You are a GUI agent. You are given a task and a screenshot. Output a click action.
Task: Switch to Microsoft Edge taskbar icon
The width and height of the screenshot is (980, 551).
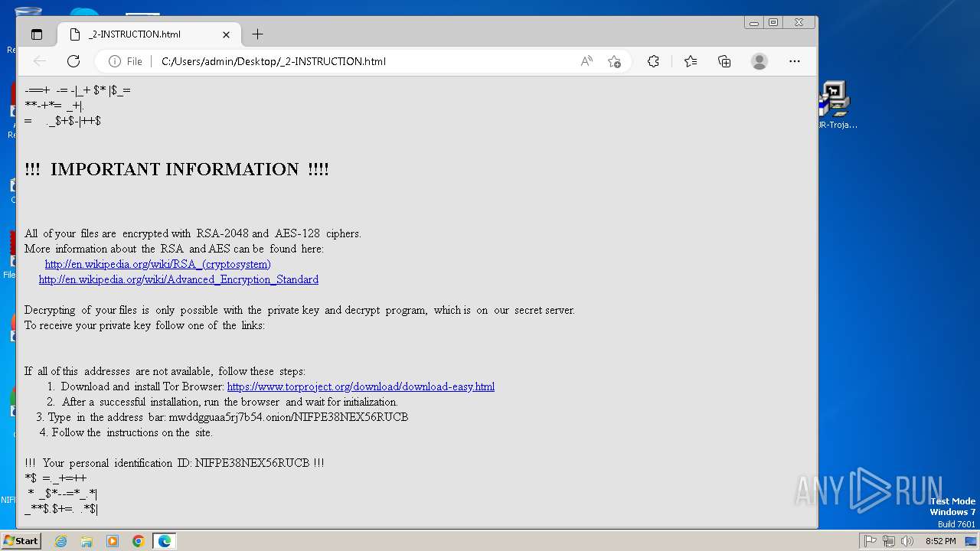[165, 541]
